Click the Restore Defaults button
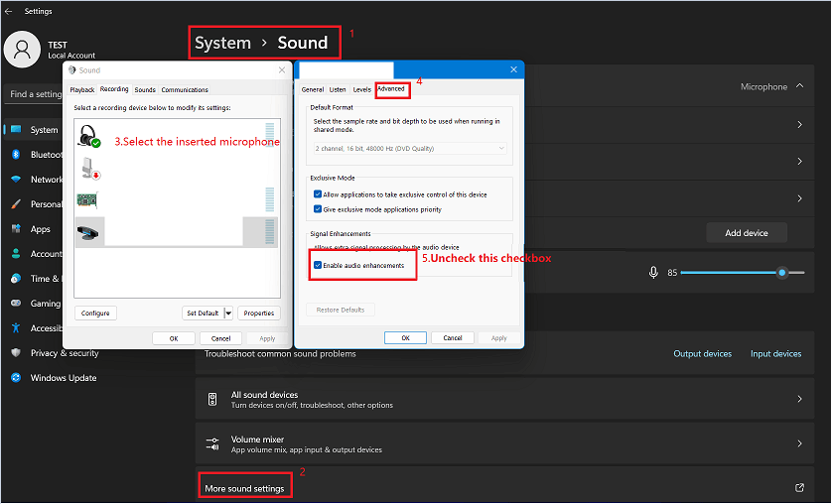 tap(341, 310)
